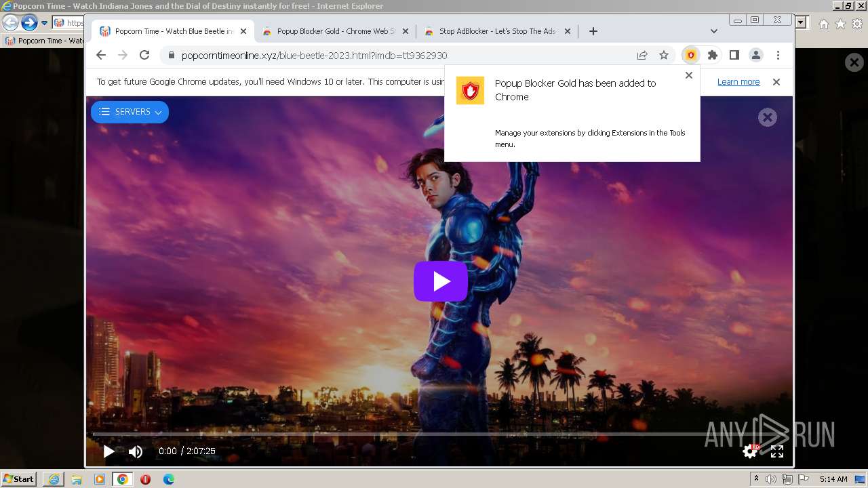Open the Chrome profile avatar

click(x=756, y=56)
